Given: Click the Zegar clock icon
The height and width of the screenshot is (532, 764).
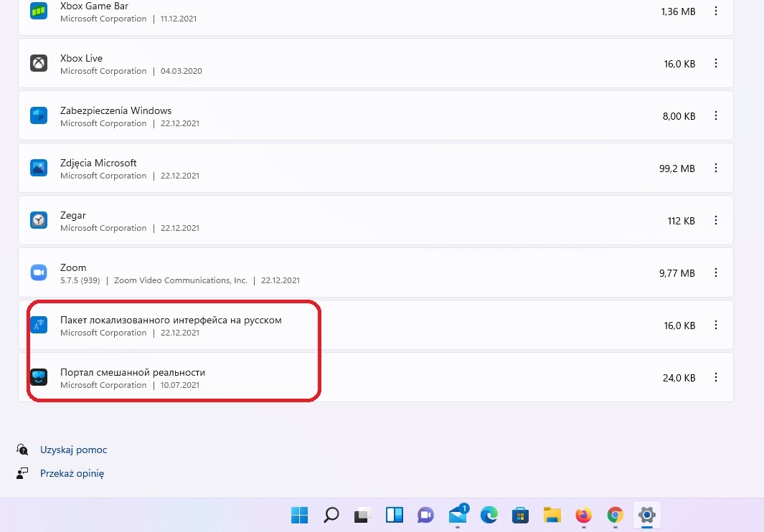Looking at the screenshot, I should tap(39, 220).
